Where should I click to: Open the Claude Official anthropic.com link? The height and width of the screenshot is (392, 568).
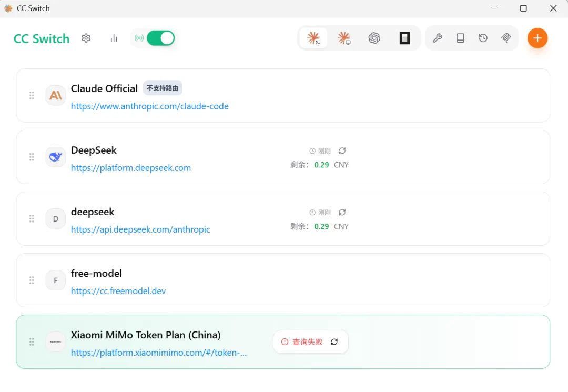tap(149, 106)
